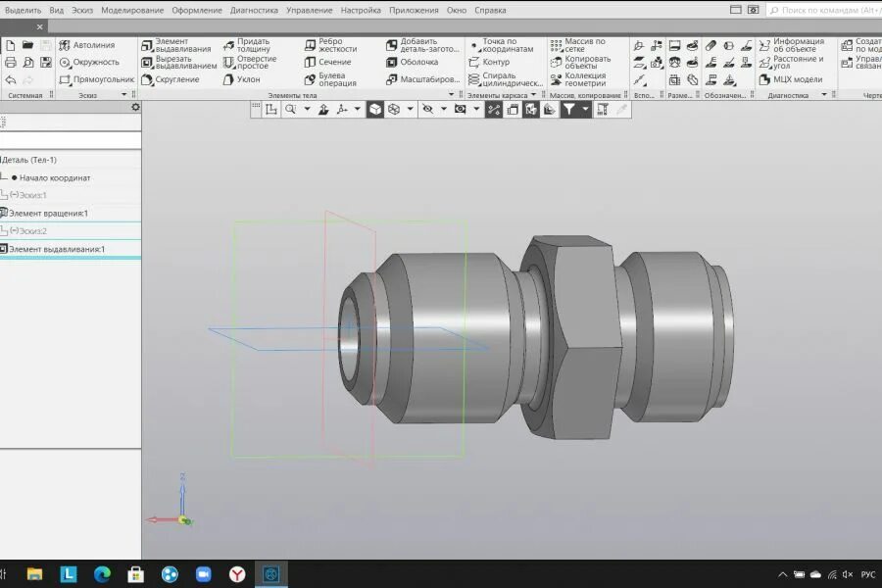
Task: Open File Explorer from the taskbar
Action: coord(34,574)
